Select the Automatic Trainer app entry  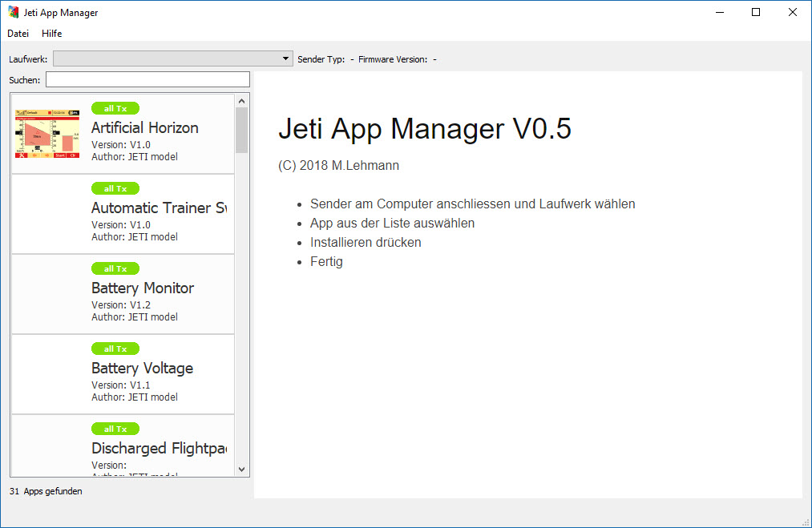pyautogui.click(x=123, y=214)
